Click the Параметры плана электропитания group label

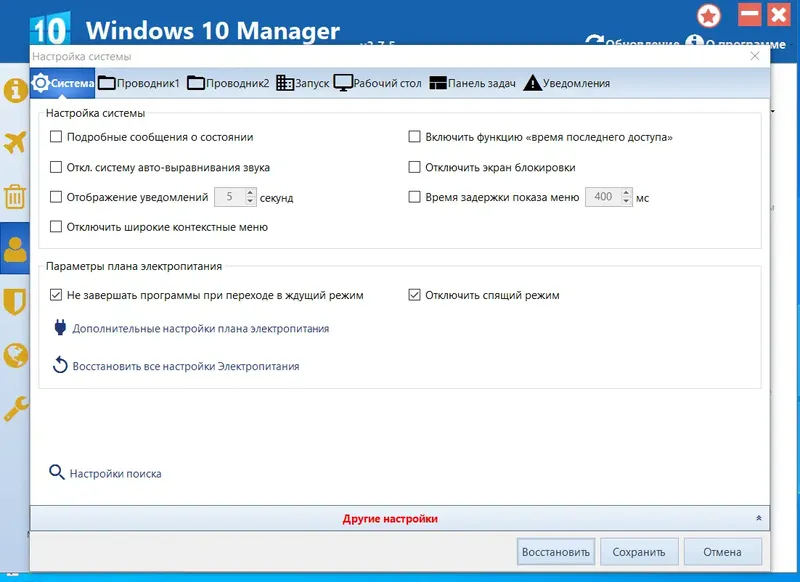[134, 266]
